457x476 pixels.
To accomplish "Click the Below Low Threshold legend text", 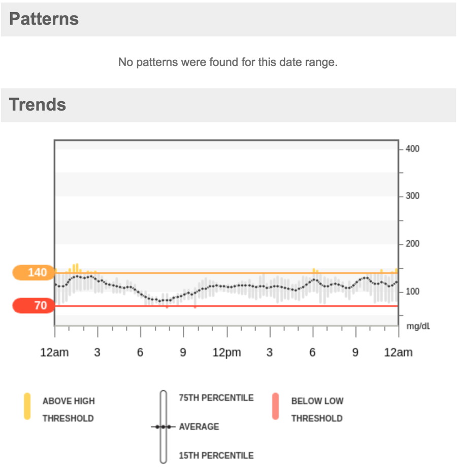I will point(317,410).
